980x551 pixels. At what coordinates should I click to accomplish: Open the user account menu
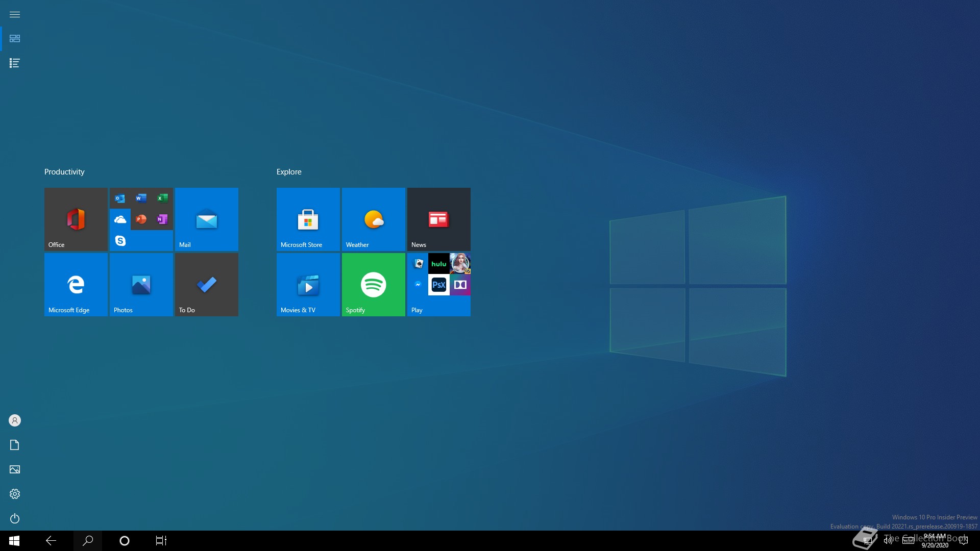[x=15, y=420]
